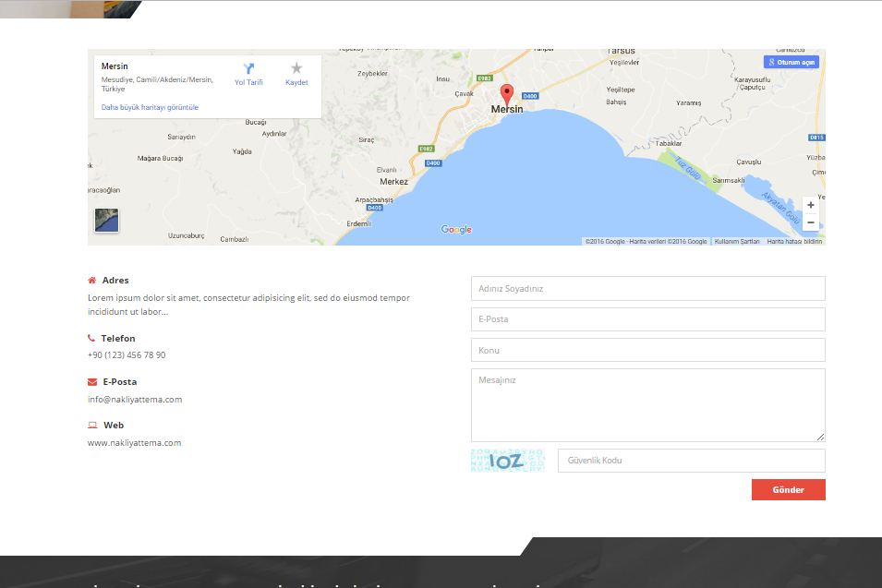The width and height of the screenshot is (882, 588).
Task: Open Daha büyük haritayı görüntüle link
Action: coord(150,107)
